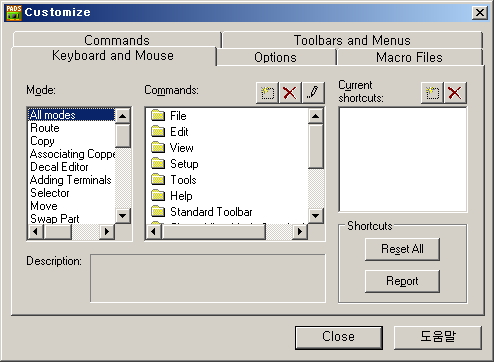This screenshot has width=494, height=362.
Task: Select the Help folder icon in Commands
Action: [x=158, y=196]
